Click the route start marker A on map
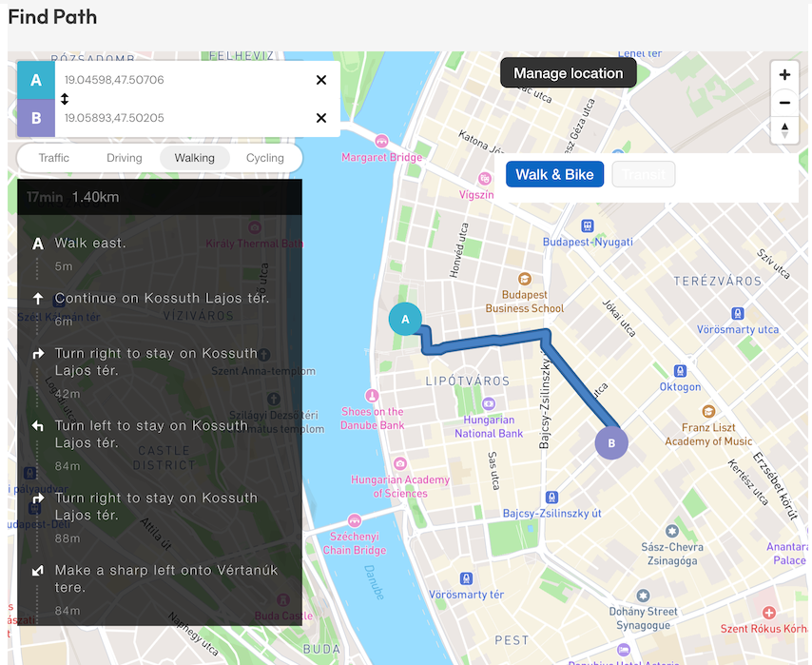Screen dimensions: 812x665 pos(406,320)
